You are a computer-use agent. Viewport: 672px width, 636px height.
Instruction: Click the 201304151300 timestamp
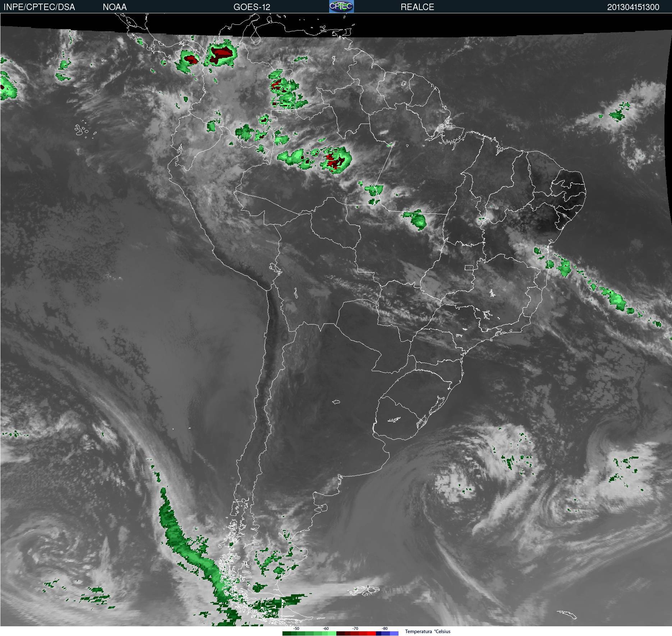pos(633,7)
